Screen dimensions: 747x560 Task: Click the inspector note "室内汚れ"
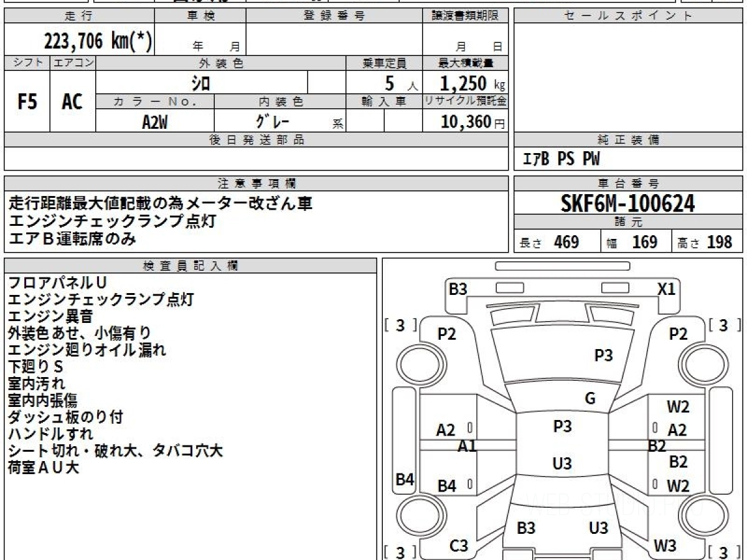click(37, 383)
